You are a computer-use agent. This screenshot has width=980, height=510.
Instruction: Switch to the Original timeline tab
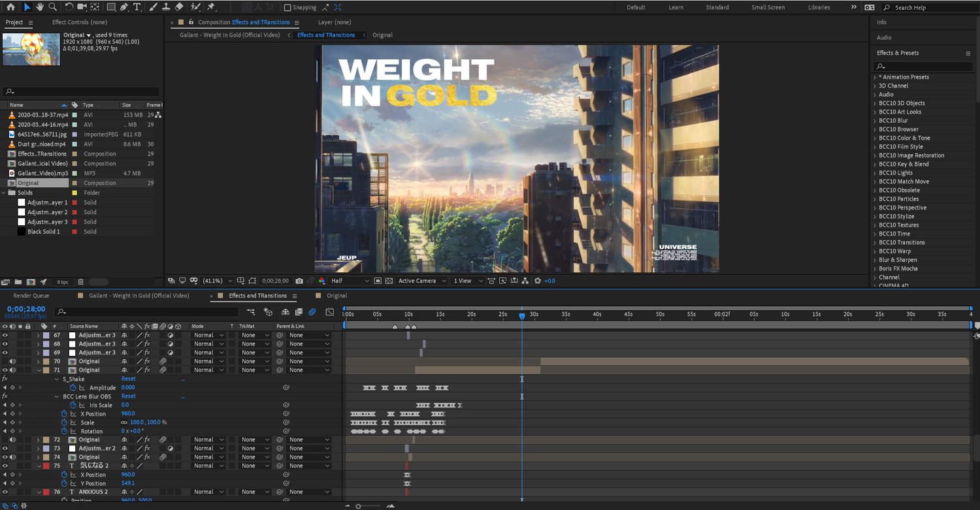tap(337, 296)
